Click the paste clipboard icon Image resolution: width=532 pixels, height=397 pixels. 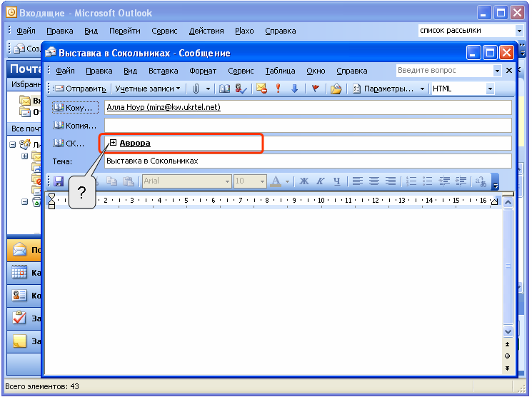(x=128, y=181)
